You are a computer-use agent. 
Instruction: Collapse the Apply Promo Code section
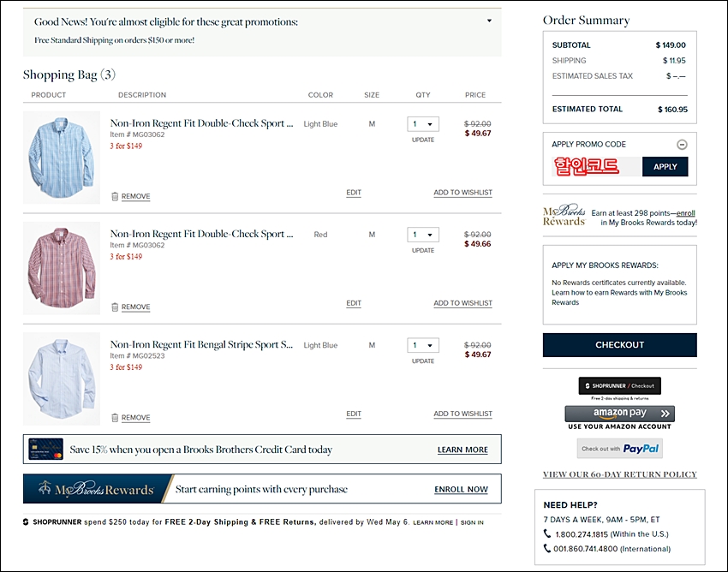click(x=682, y=145)
